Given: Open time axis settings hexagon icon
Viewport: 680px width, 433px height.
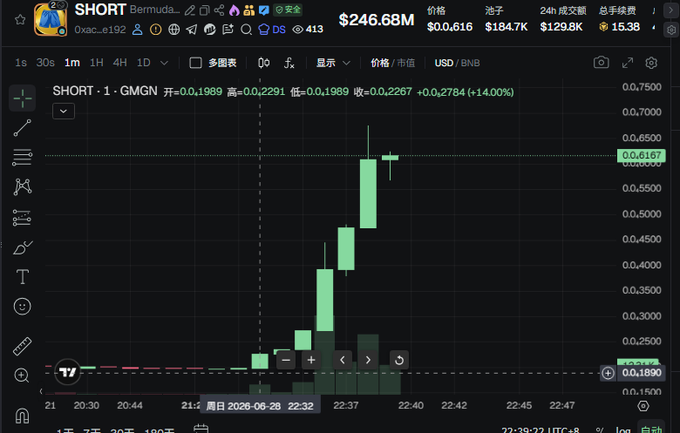Looking at the screenshot, I should click(x=643, y=406).
